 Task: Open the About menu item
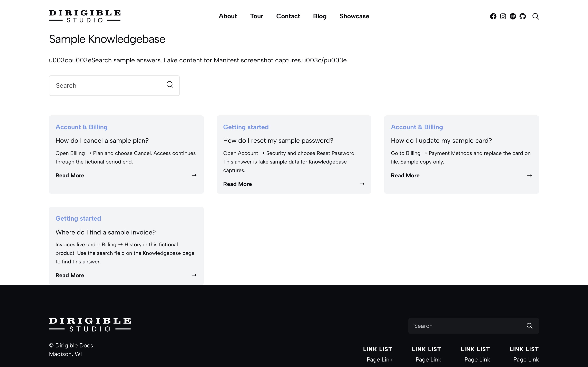pyautogui.click(x=228, y=16)
